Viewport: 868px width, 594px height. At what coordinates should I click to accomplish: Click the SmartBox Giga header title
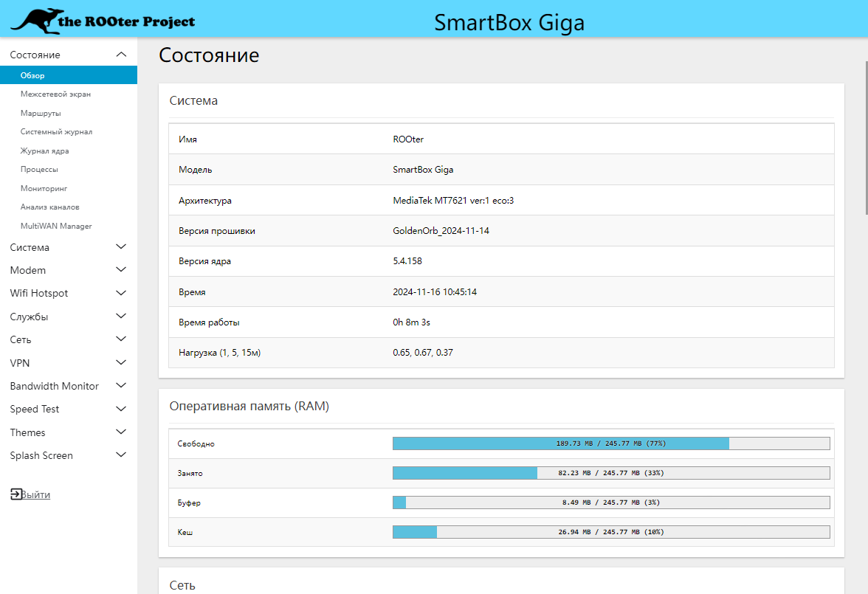(509, 23)
